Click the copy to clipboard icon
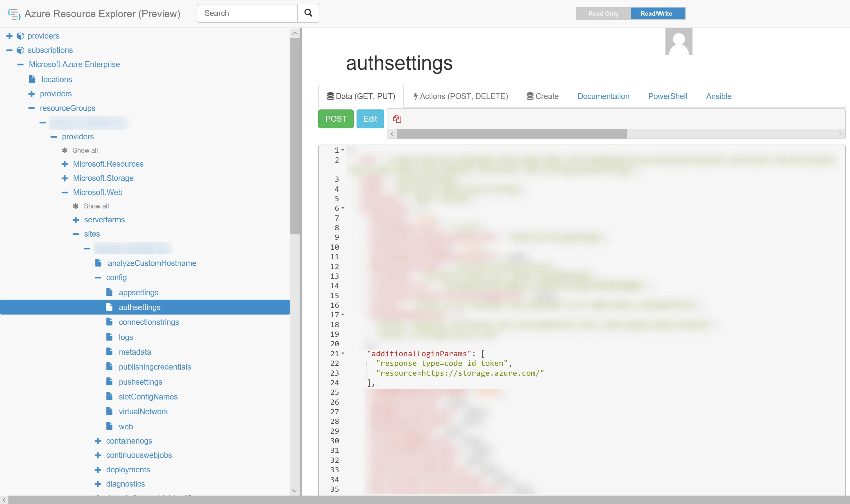This screenshot has width=850, height=504. [x=397, y=119]
